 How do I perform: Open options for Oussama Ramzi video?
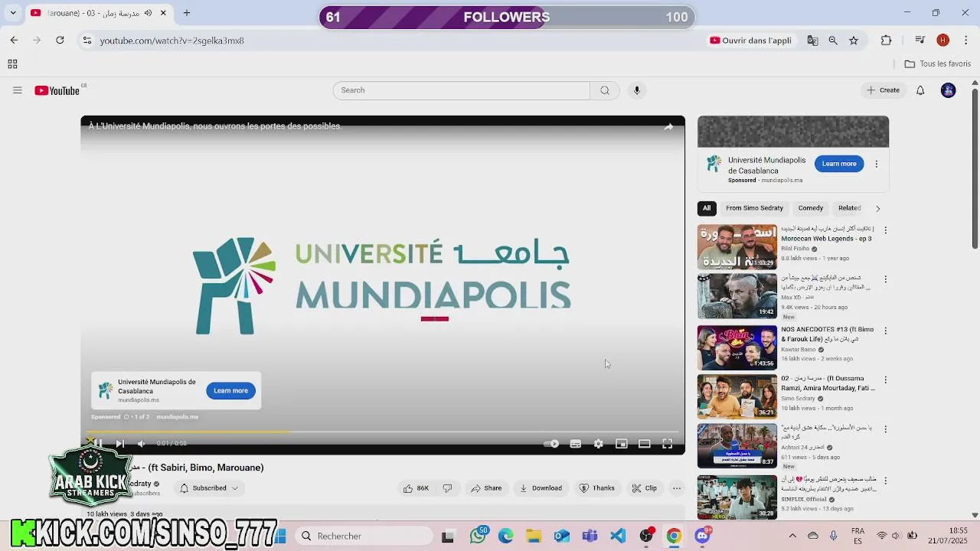coord(885,380)
